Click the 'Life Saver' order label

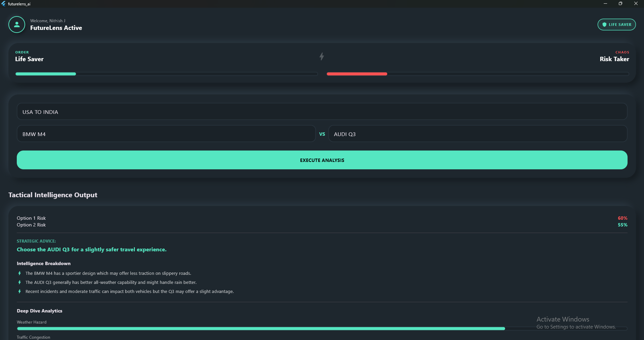click(x=29, y=59)
